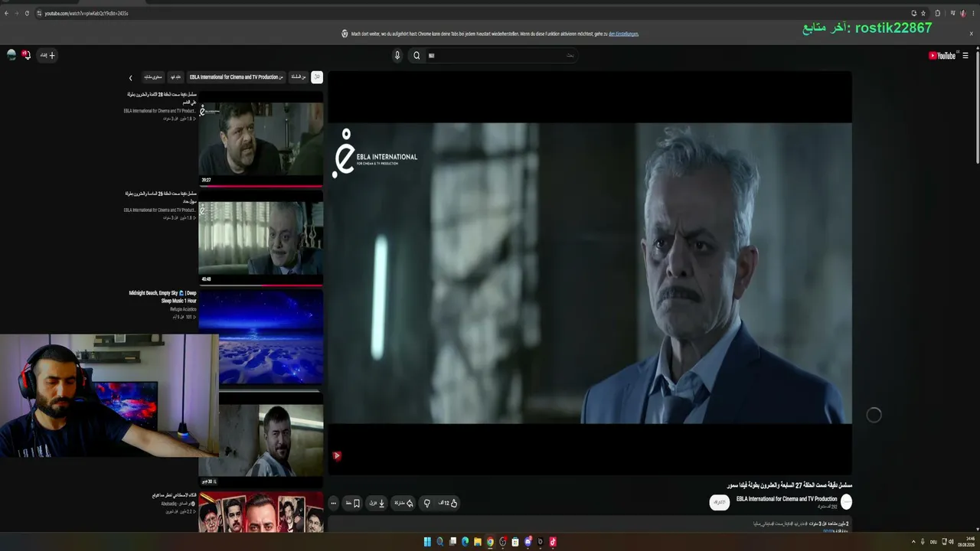980x551 pixels.
Task: Open the red collage thumbnail at the list bottom
Action: click(261, 512)
